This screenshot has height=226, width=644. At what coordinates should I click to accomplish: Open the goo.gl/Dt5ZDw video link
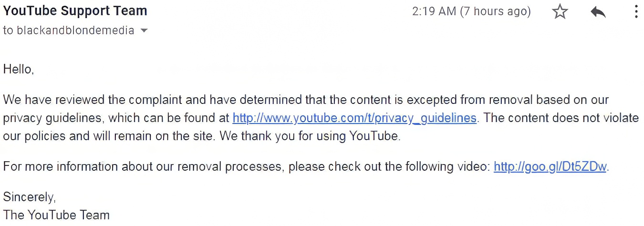point(550,167)
